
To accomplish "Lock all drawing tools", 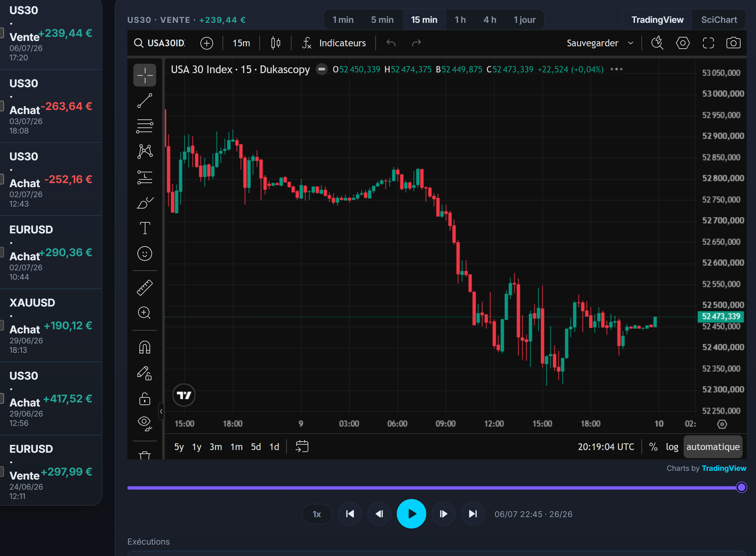I will click(145, 399).
